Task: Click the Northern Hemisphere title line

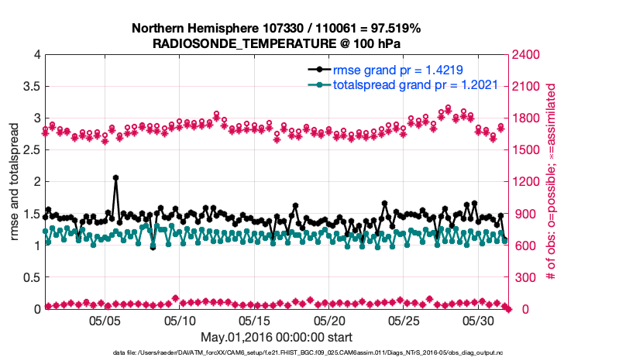Action: pos(276,29)
